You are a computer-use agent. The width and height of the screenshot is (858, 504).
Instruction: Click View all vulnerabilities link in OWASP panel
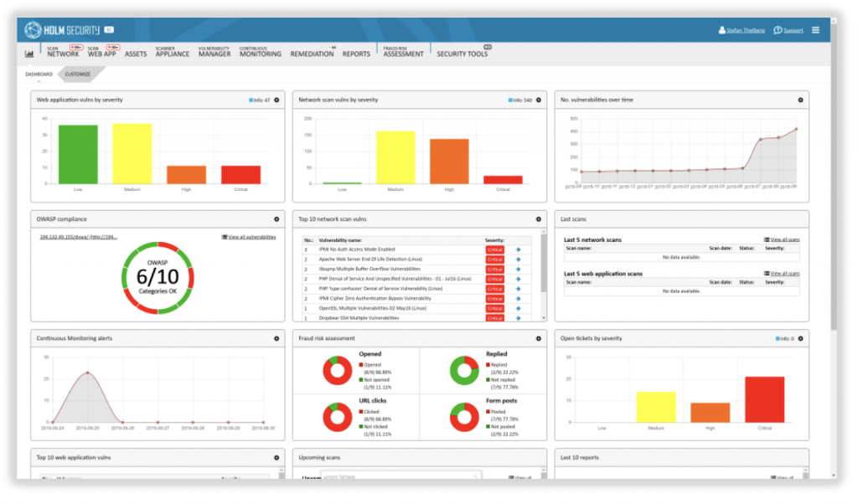[x=249, y=237]
